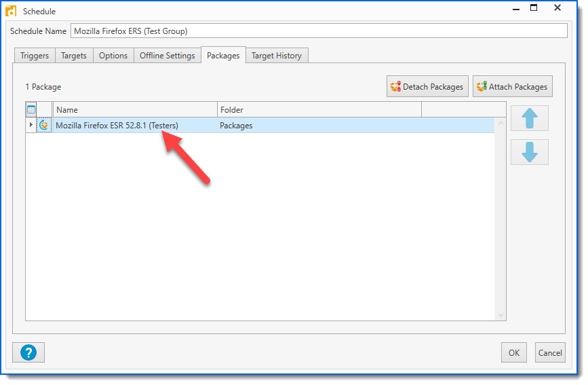Switch to the Targets tab

point(74,56)
